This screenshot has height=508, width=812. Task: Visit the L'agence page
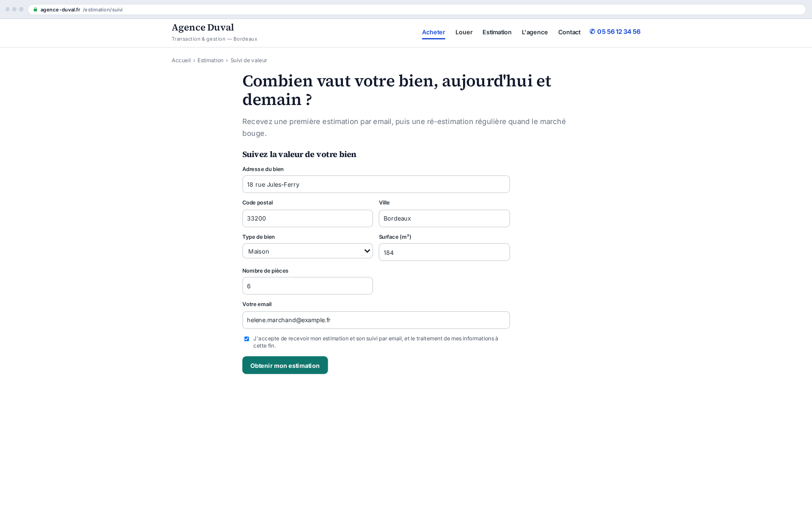click(x=535, y=32)
